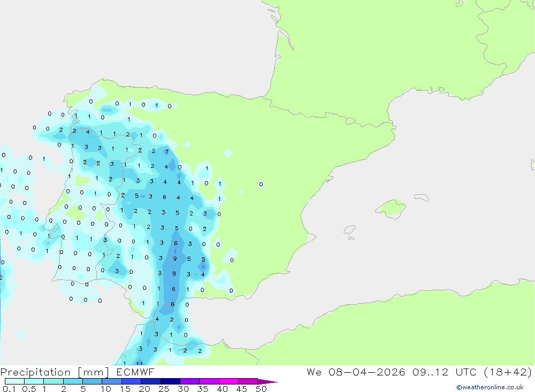Screen dimensions: 535x392
Task: Click the 0.1–0.5 mm palest legend swatch
Action: click(14, 381)
